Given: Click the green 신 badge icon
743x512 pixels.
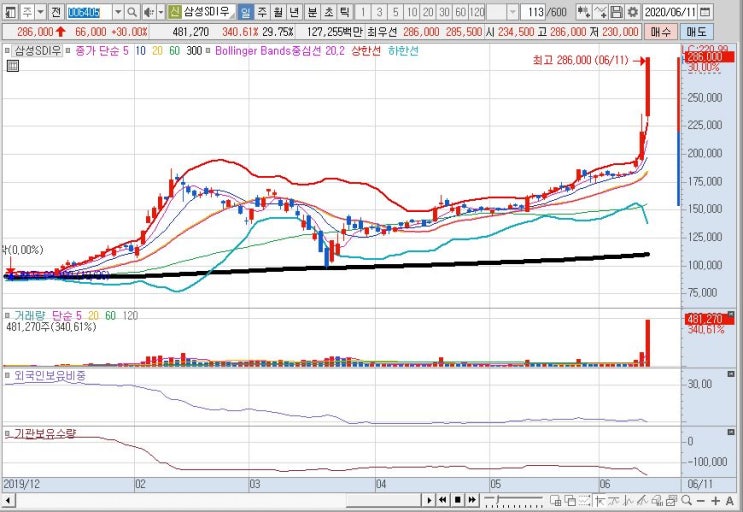Looking at the screenshot, I should tap(175, 12).
